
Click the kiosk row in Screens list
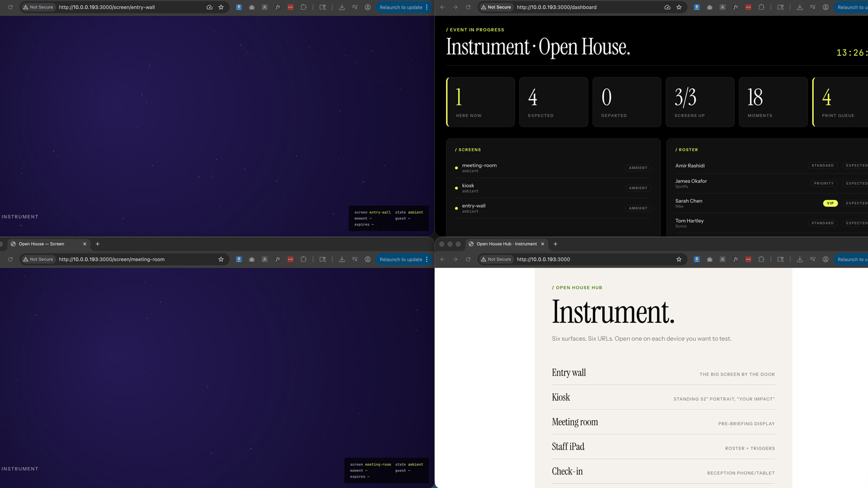(553, 188)
